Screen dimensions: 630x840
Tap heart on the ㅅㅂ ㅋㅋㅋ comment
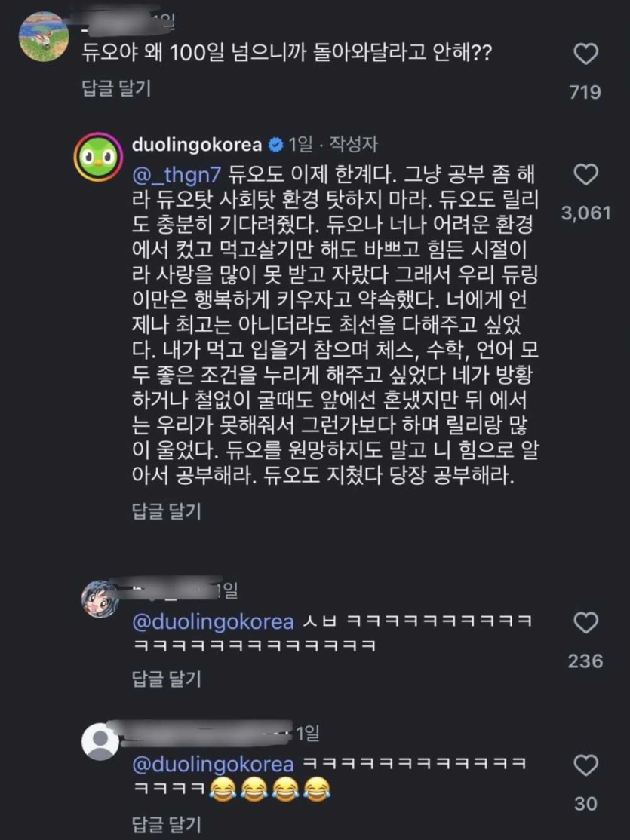586,623
